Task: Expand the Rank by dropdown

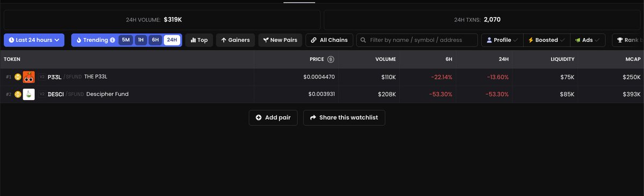Action: pos(628,40)
